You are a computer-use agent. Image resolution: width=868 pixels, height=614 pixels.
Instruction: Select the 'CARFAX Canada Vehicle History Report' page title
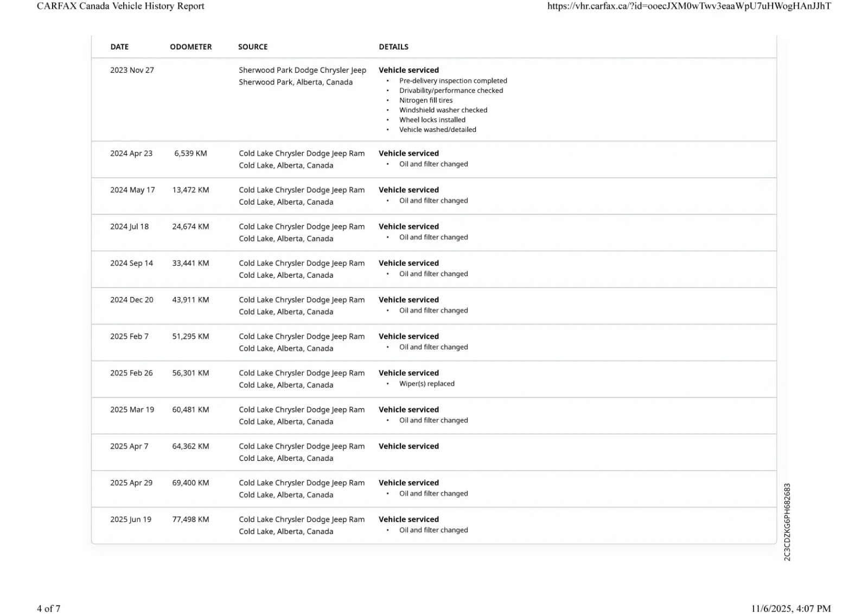coord(120,6)
